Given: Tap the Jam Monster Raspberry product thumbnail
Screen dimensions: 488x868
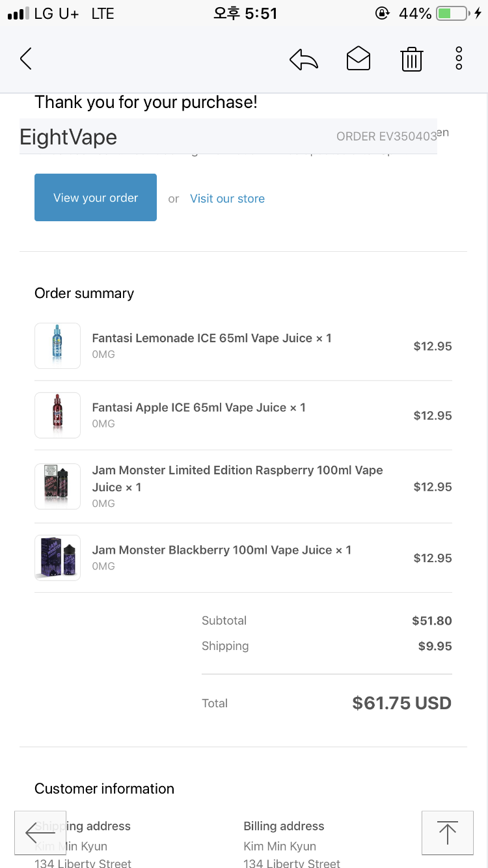Looking at the screenshot, I should tap(57, 486).
